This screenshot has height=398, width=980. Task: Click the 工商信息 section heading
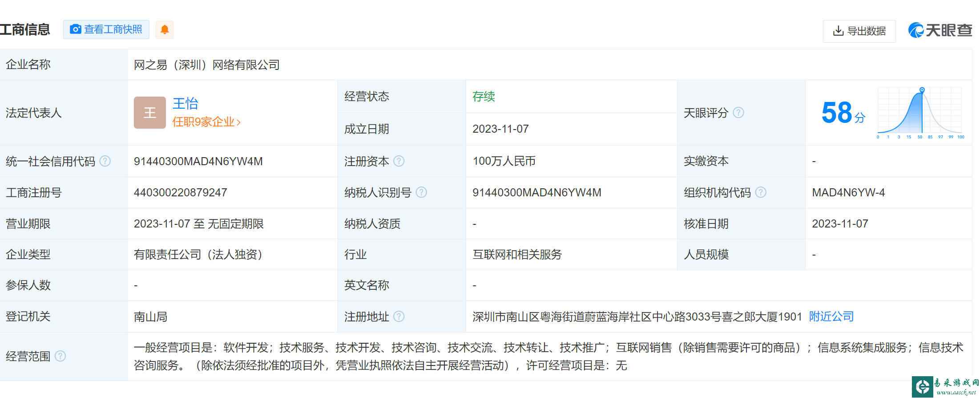25,30
